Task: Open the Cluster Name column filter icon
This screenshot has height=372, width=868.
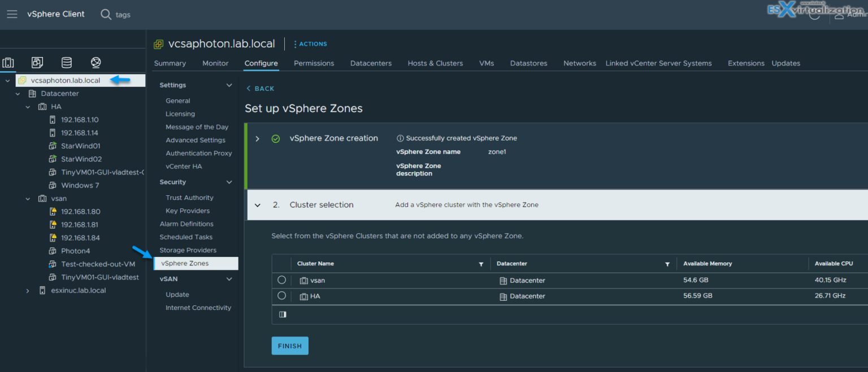Action: coord(481,264)
